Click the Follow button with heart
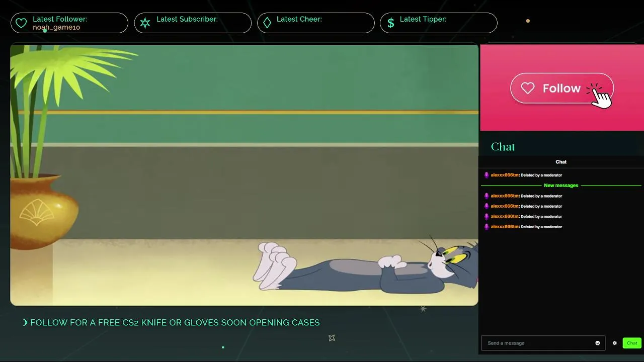This screenshot has height=362, width=644. 562,88
